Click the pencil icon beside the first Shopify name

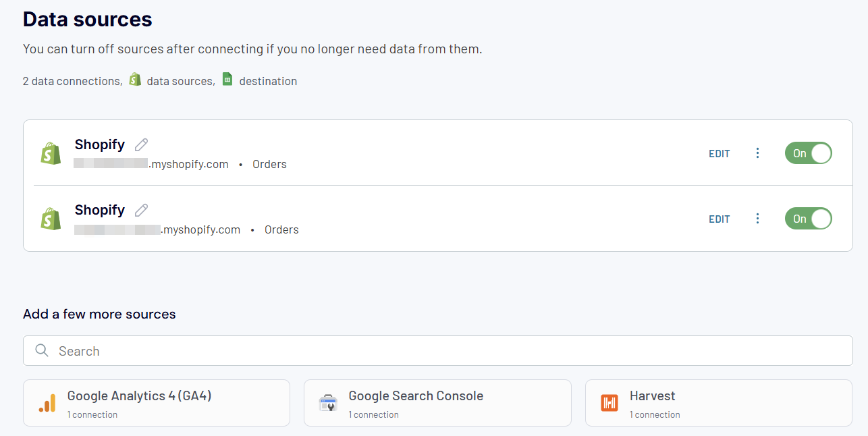pyautogui.click(x=141, y=144)
